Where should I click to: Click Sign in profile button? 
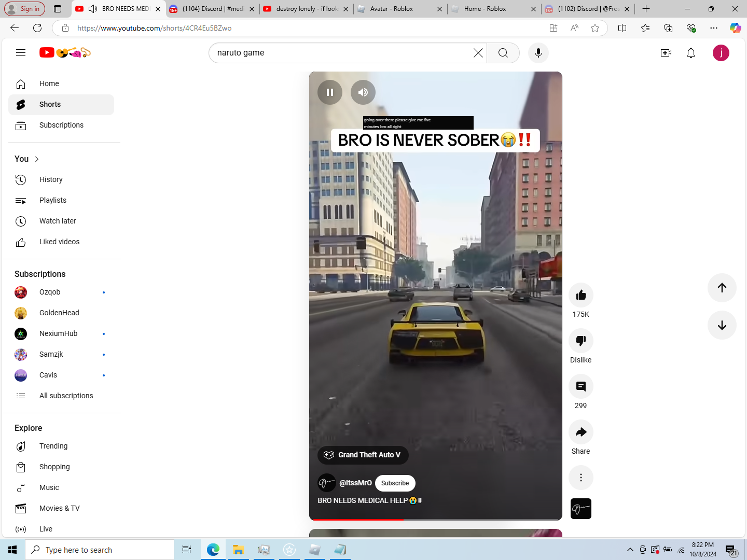tap(25, 9)
